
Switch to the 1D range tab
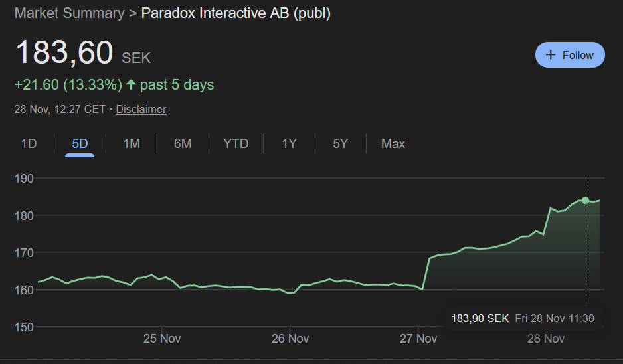click(29, 143)
